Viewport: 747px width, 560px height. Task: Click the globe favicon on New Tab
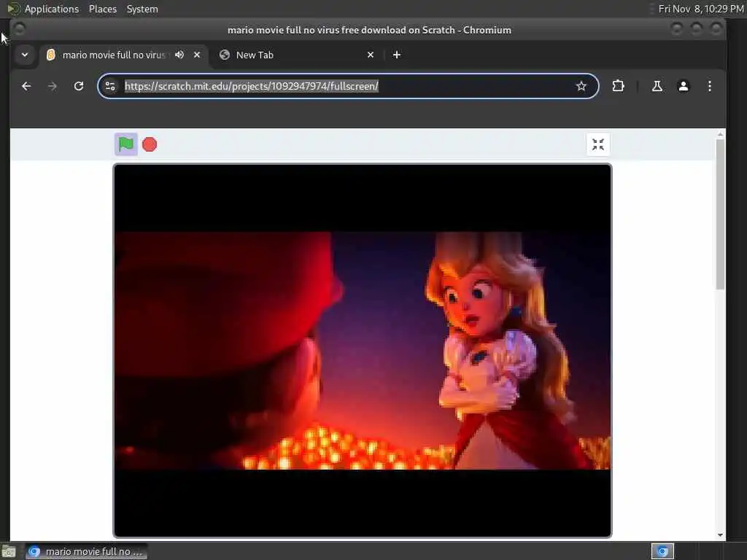pos(225,55)
